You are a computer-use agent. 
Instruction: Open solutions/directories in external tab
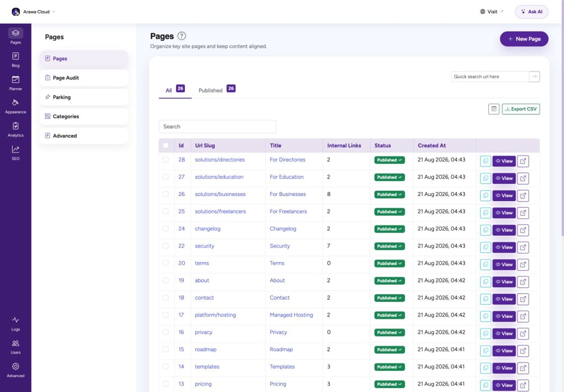[523, 161]
